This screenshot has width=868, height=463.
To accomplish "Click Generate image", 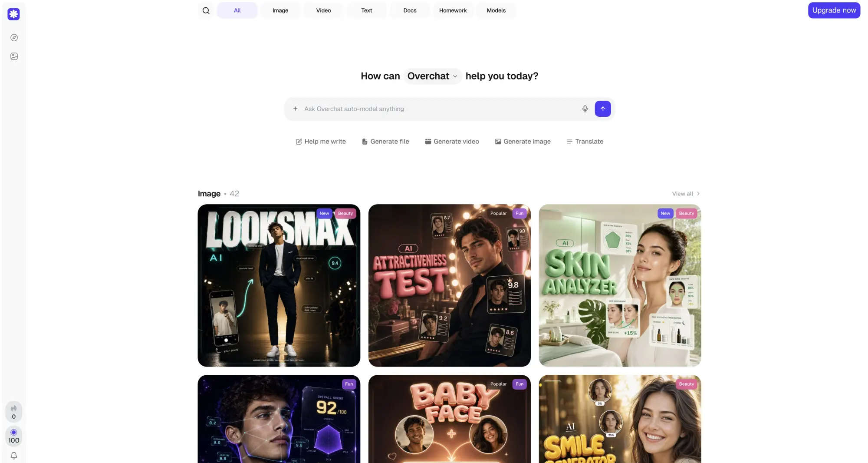I will click(x=523, y=142).
